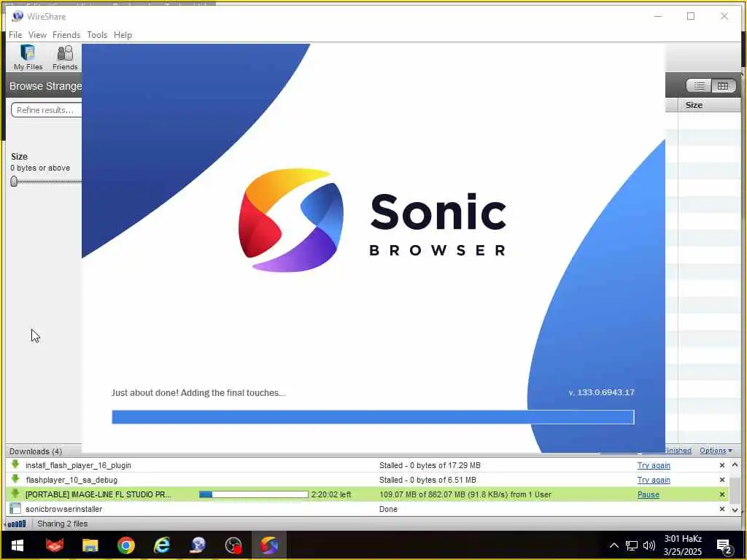Click the install_flash_player_16_plugin download arrow icon
The image size is (747, 560).
point(15,464)
